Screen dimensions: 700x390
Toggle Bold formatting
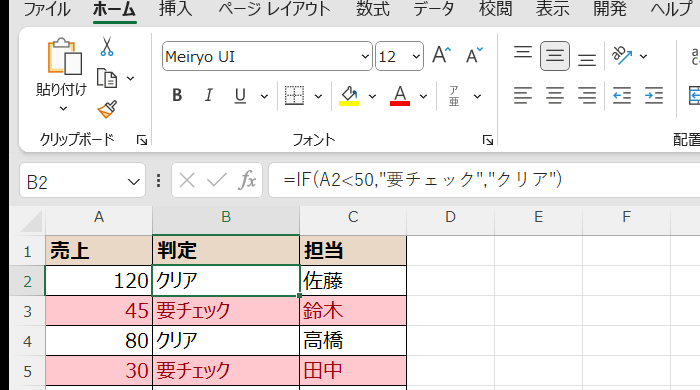click(x=177, y=95)
